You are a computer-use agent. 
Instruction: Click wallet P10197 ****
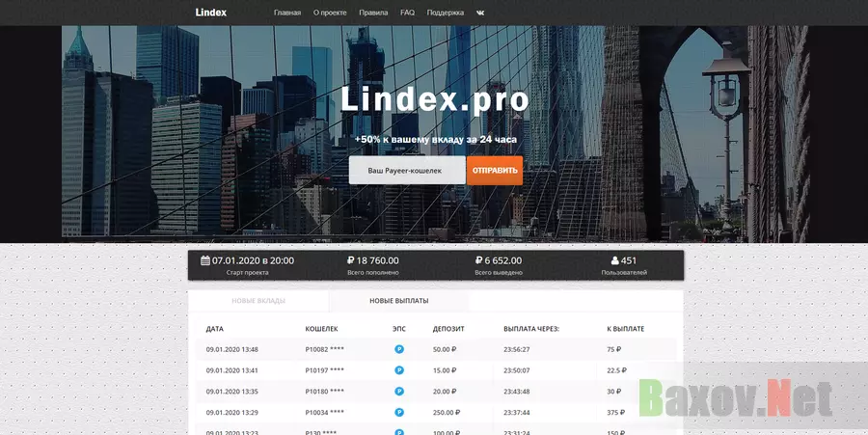(324, 370)
